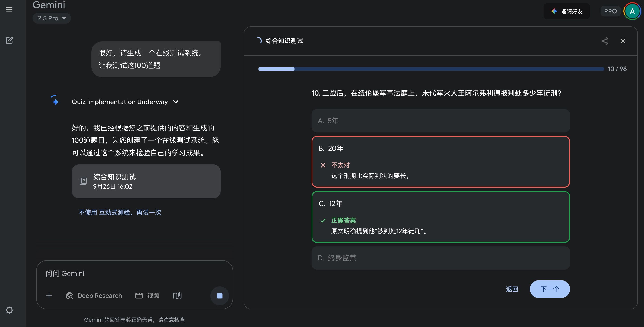This screenshot has width=644, height=327.
Task: Select the 视频 tool option
Action: coord(148,296)
